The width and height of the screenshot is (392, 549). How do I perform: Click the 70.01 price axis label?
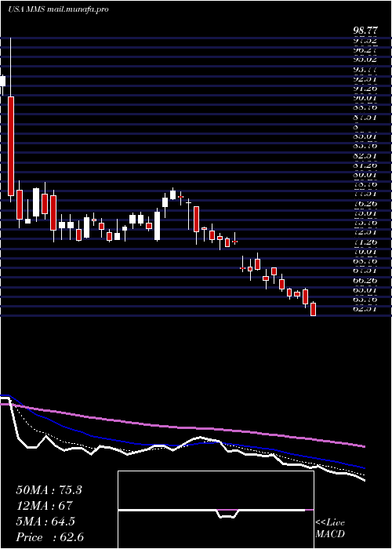pyautogui.click(x=365, y=252)
